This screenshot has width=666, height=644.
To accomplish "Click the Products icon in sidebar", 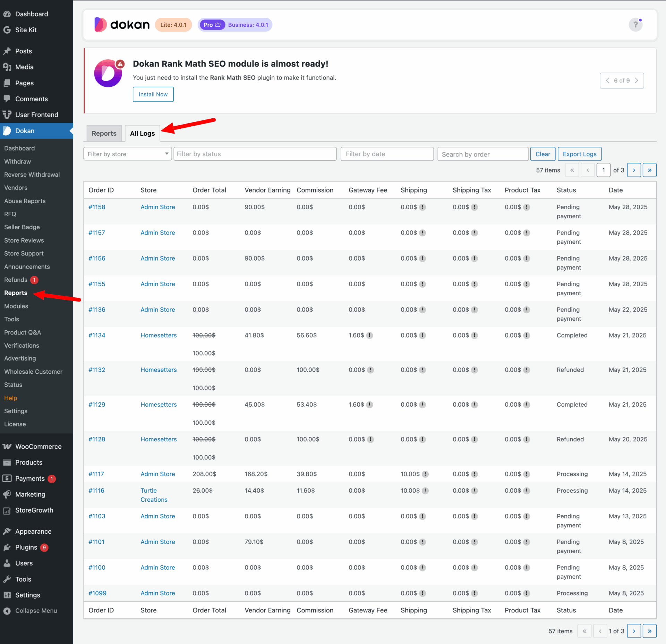I will tap(7, 463).
